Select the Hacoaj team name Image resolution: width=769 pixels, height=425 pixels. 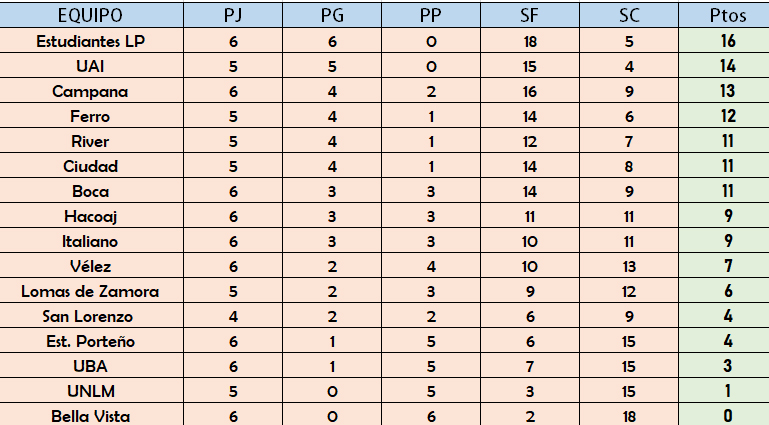tap(91, 216)
